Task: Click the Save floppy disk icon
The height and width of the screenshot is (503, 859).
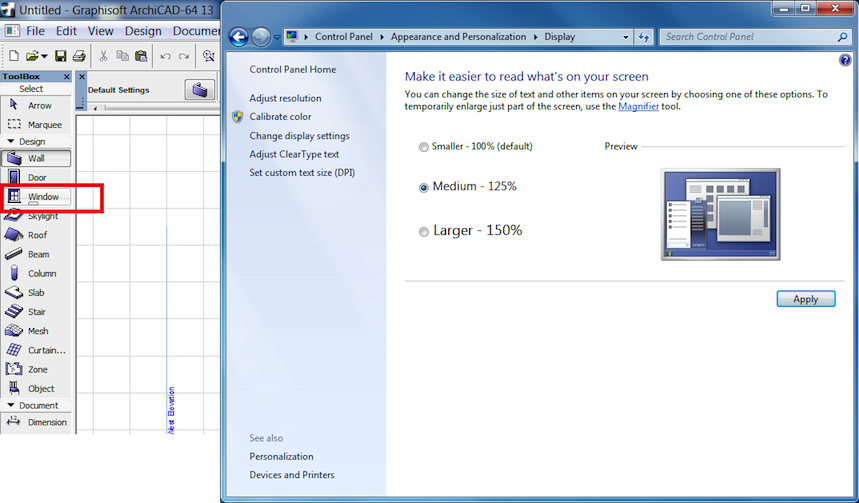Action: [60, 55]
